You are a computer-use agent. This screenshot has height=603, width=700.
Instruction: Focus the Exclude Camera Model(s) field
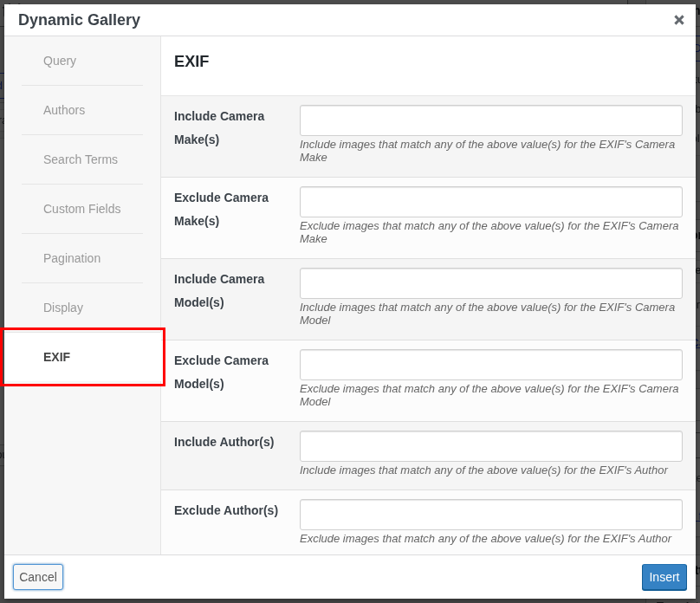(490, 365)
